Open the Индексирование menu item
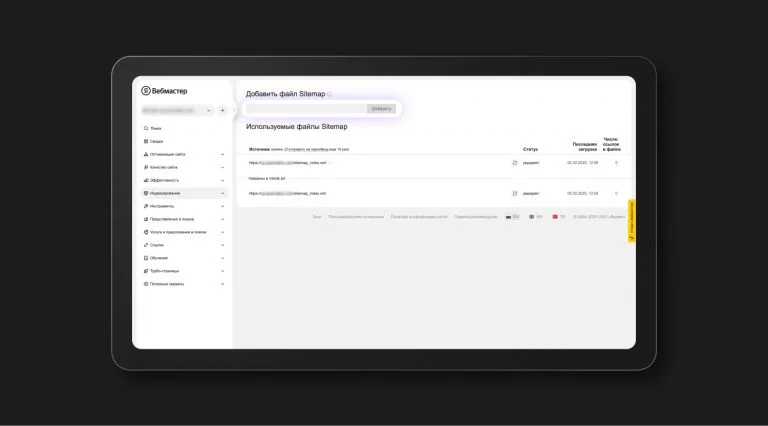Image resolution: width=768 pixels, height=426 pixels. [184, 193]
